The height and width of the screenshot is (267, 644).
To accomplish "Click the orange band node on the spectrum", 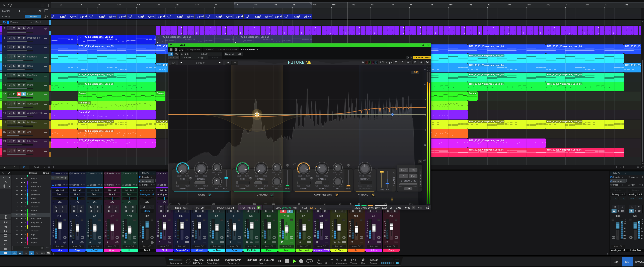I will pos(257,114).
